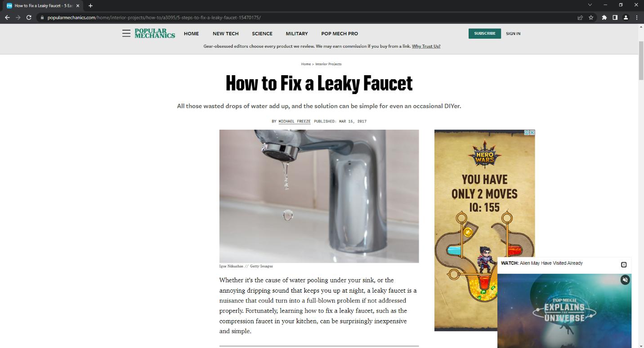This screenshot has height=348, width=644.
Task: Click the Popular Mechanics logo
Action: point(155,33)
